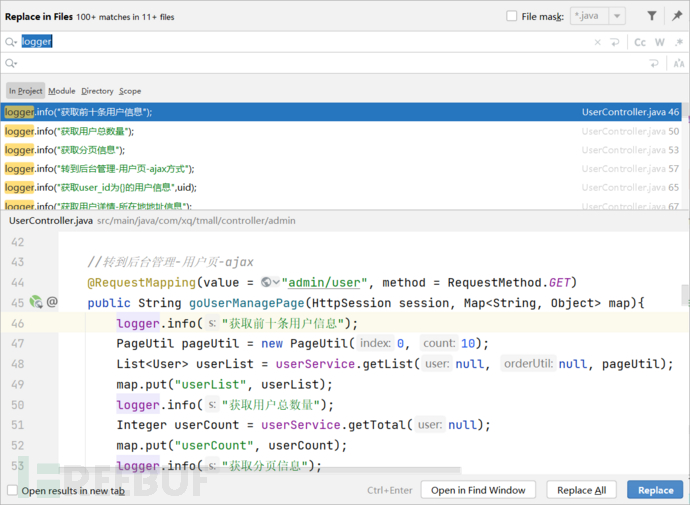Click the filter search results icon
This screenshot has width=690, height=505.
point(651,16)
